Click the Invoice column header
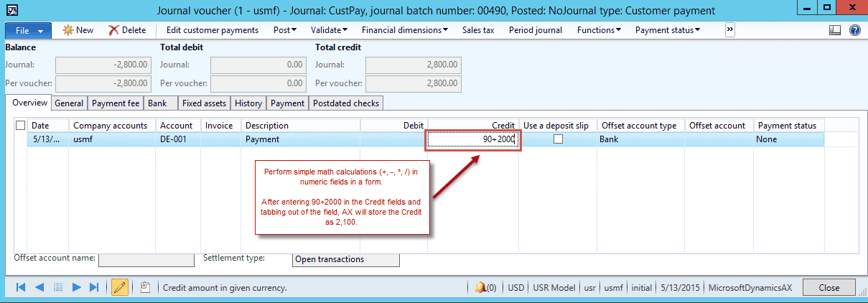 (x=221, y=125)
